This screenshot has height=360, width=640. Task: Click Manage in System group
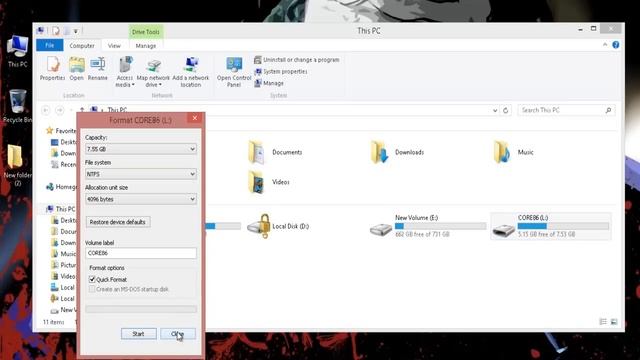tap(269, 83)
